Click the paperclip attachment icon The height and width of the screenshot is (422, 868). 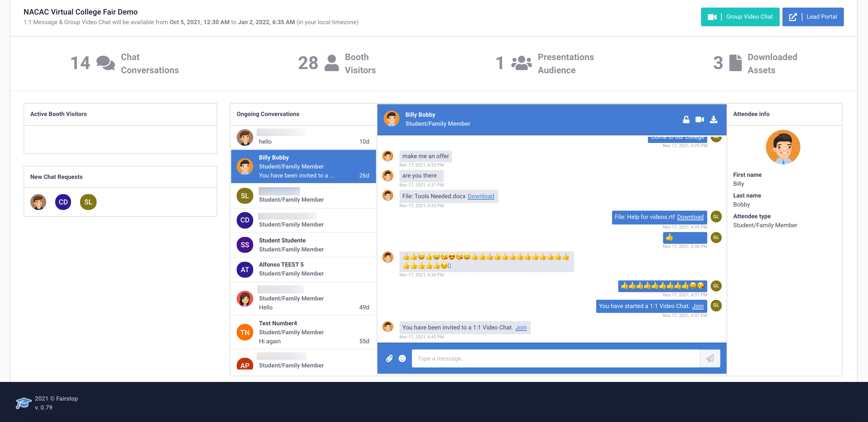(x=389, y=358)
